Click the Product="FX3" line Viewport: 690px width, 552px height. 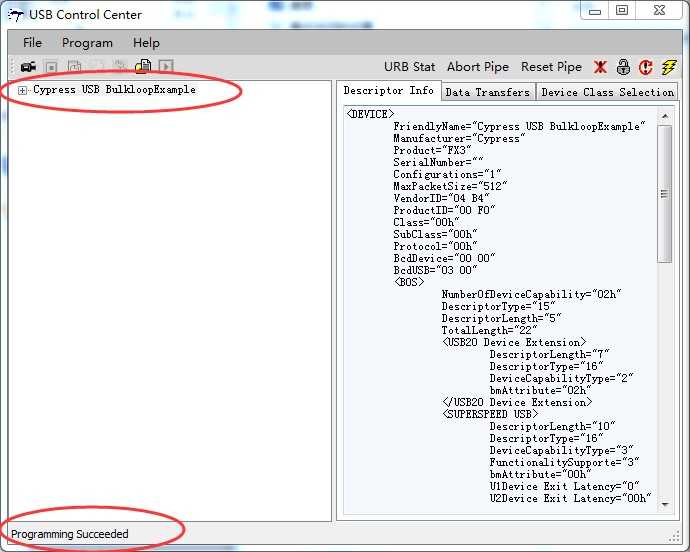pyautogui.click(x=432, y=150)
